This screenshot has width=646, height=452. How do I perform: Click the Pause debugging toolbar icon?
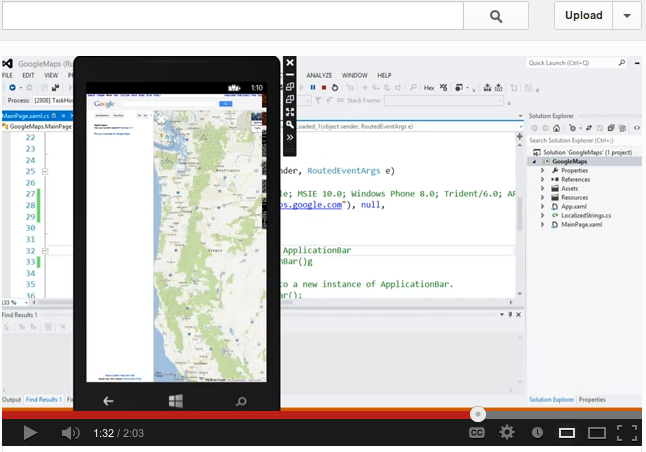pyautogui.click(x=313, y=87)
